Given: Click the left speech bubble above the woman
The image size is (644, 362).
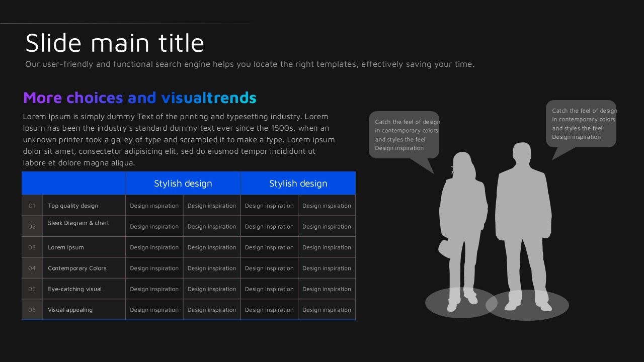Looking at the screenshot, I should [x=404, y=135].
